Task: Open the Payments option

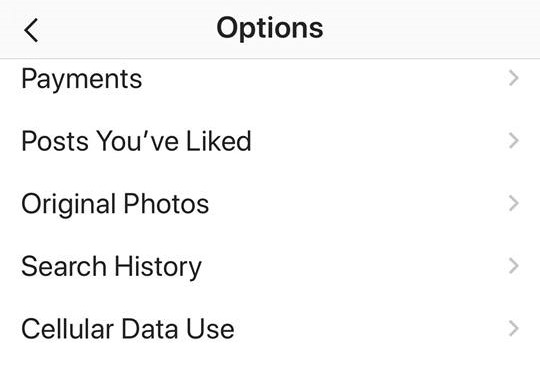Action: [270, 79]
